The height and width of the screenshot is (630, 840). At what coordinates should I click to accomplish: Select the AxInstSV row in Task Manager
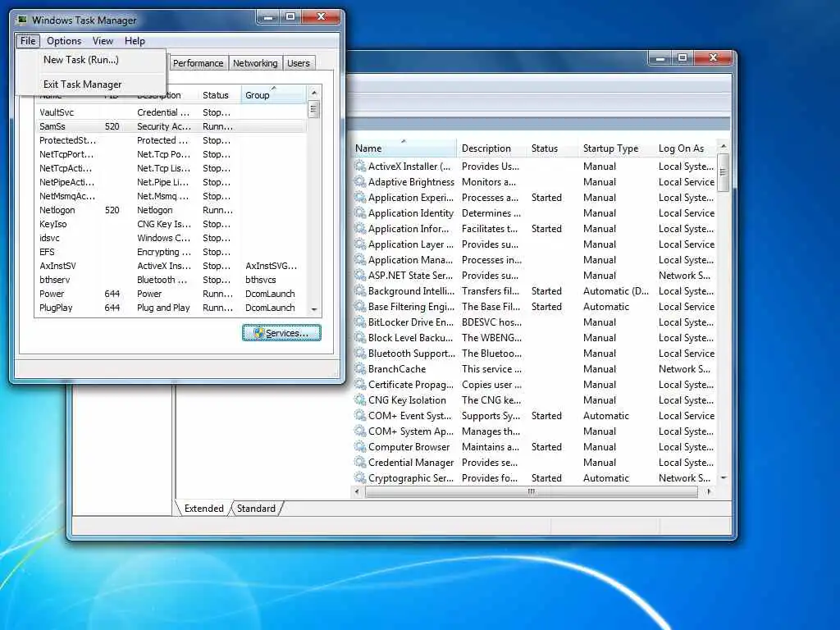click(171, 266)
